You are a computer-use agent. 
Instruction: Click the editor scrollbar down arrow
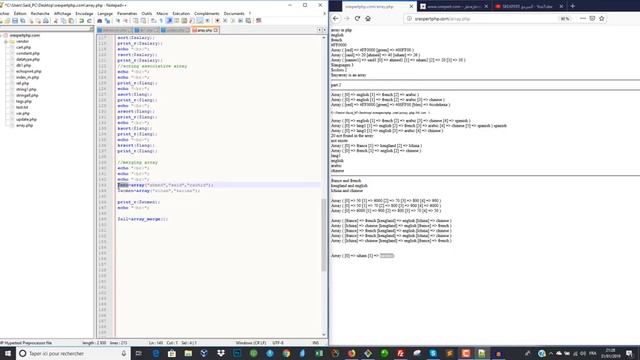324,335
